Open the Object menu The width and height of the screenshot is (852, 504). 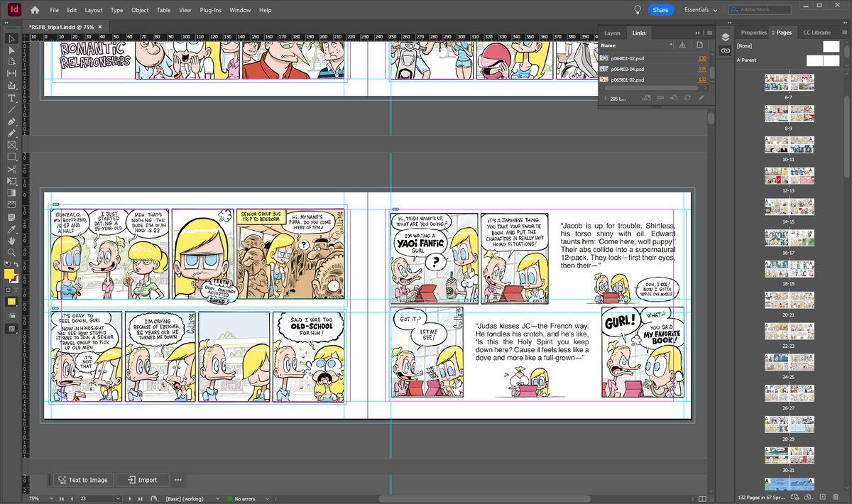140,10
